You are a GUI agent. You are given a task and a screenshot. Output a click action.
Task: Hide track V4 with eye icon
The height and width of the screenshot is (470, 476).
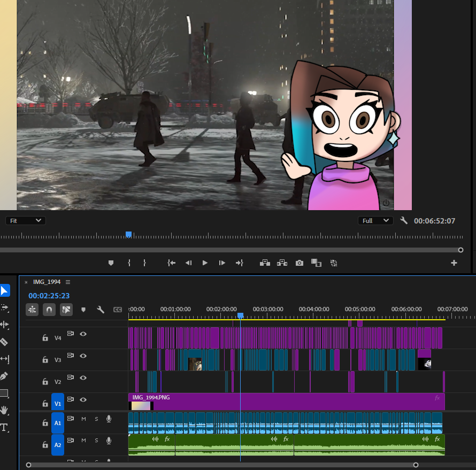click(x=83, y=334)
